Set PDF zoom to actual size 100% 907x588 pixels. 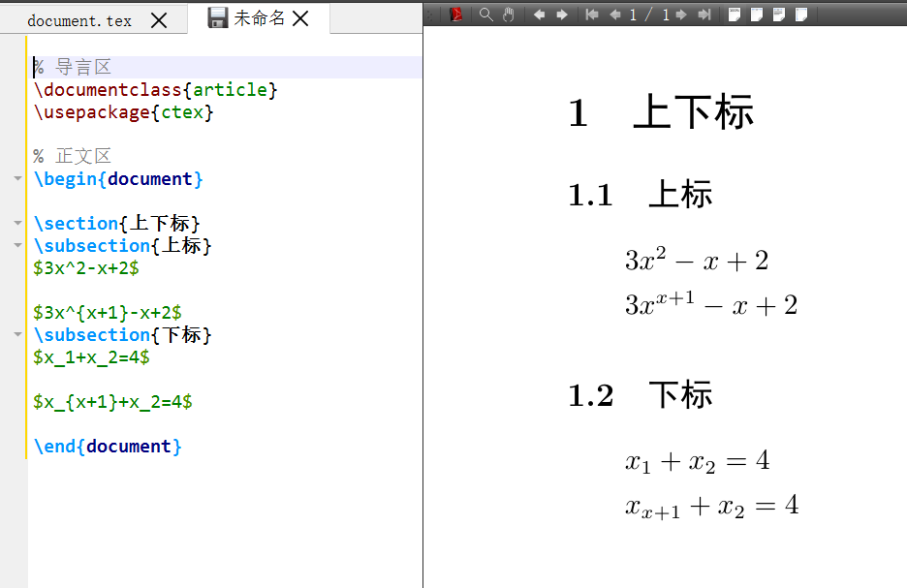(735, 15)
